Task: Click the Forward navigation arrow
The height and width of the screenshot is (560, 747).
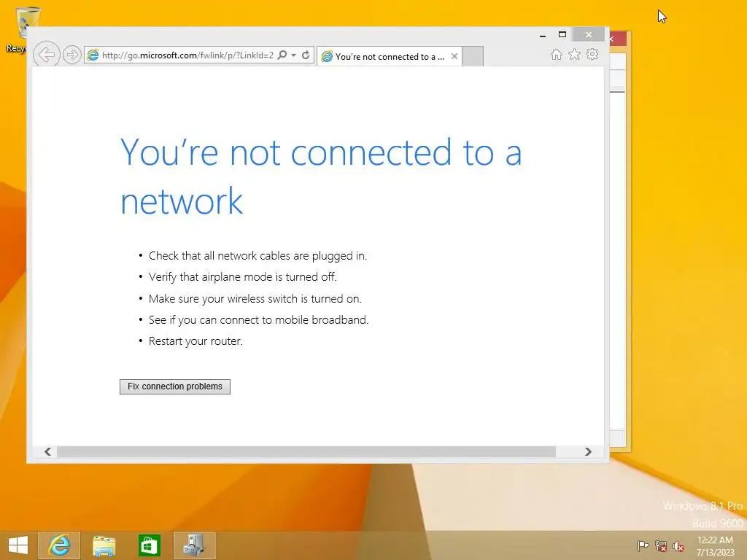Action: pyautogui.click(x=72, y=55)
